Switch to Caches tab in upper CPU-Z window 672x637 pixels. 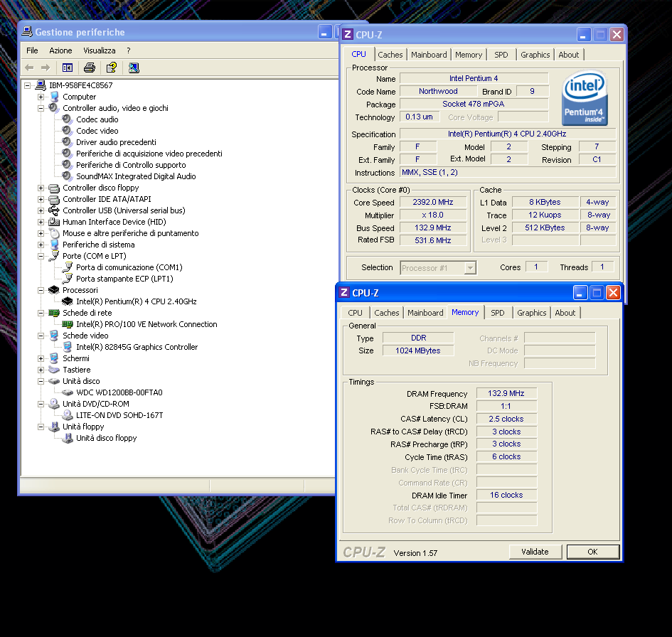tap(390, 55)
